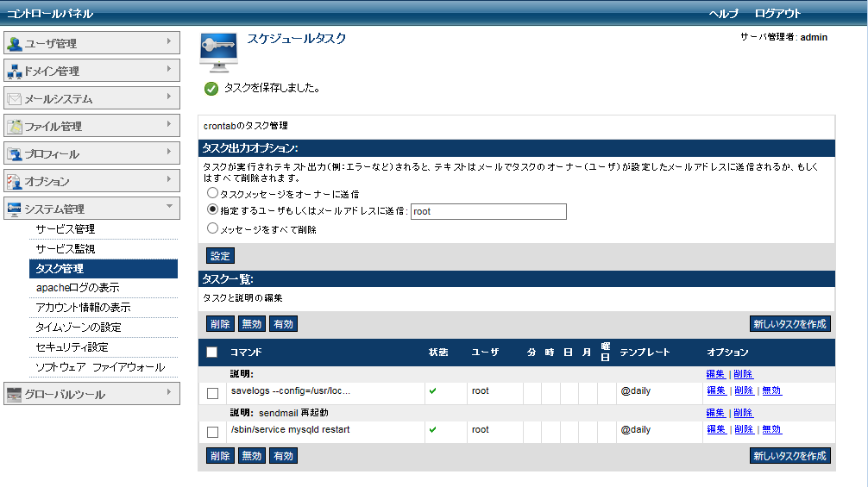
Task: Click the user management person icon
Action: (15, 44)
